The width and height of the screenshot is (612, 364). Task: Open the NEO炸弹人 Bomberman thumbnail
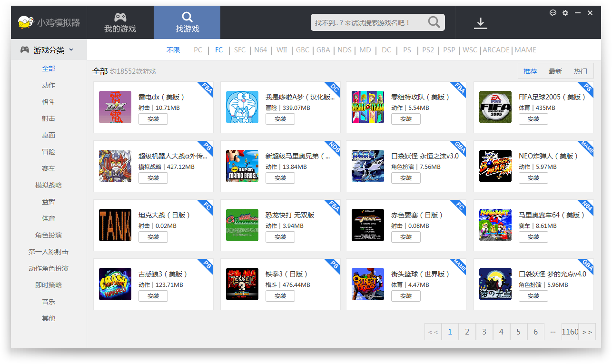[x=495, y=166]
